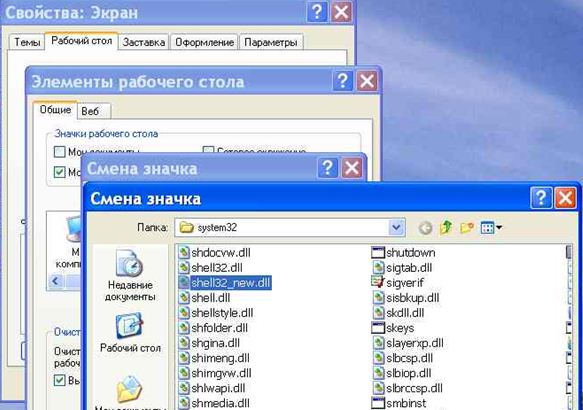This screenshot has height=410, width=583.
Task: Select the shell32_new.dll file
Action: tap(225, 283)
